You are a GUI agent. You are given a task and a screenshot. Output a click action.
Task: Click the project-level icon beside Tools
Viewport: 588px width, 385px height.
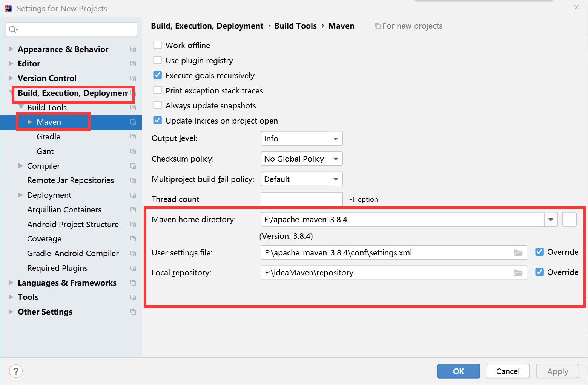click(x=133, y=297)
